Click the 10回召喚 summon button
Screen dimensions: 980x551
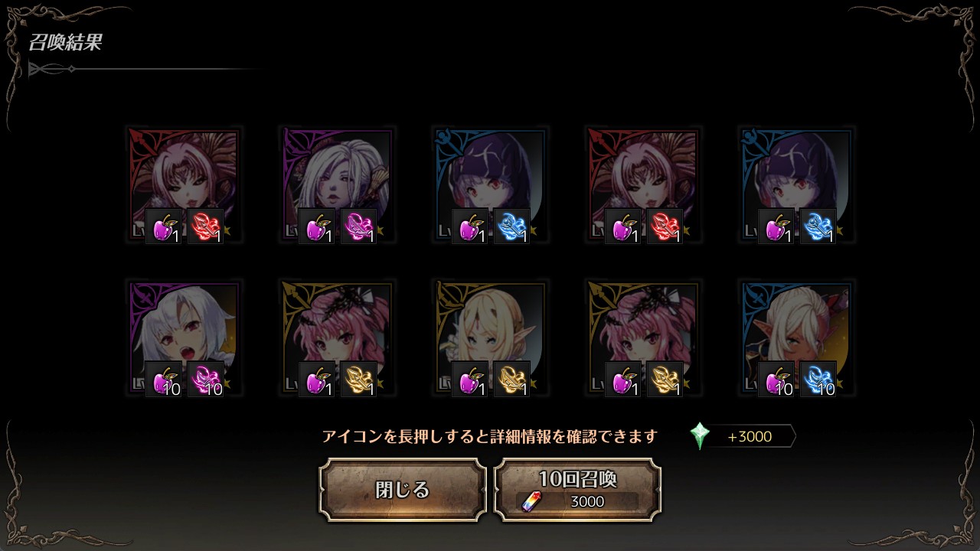pos(577,490)
